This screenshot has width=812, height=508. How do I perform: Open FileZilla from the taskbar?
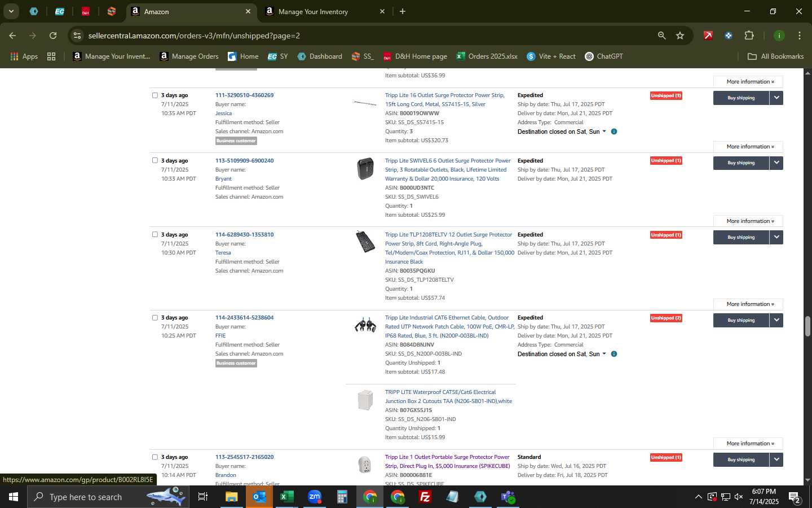(x=425, y=497)
